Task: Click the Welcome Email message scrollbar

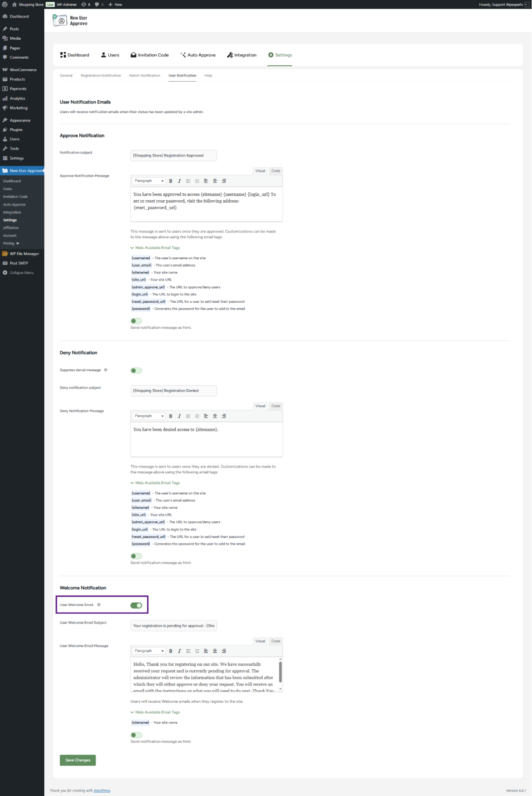Action: pos(280,672)
